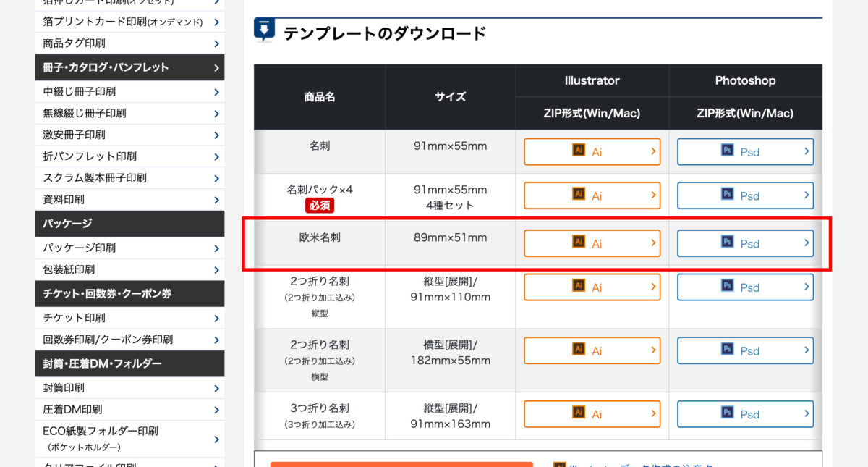This screenshot has height=467, width=868.
Task: Open 無線綴じ冊子印刷 from sidebar
Action: pos(85,114)
